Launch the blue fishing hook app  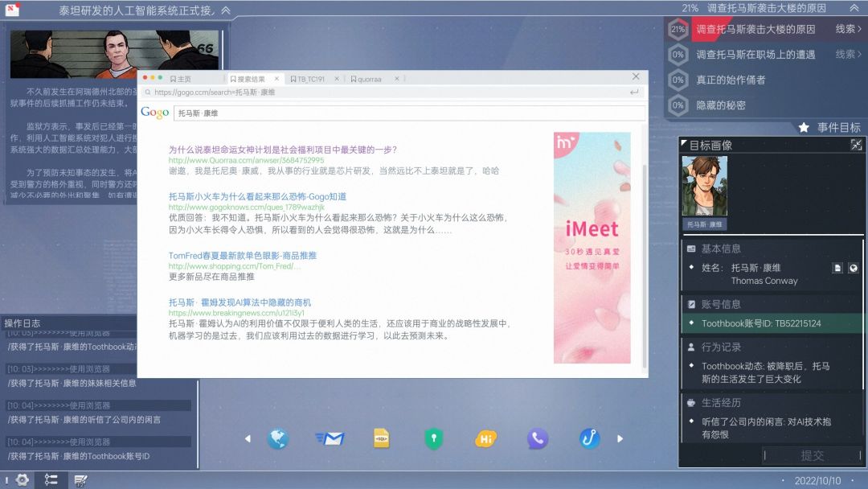point(589,438)
